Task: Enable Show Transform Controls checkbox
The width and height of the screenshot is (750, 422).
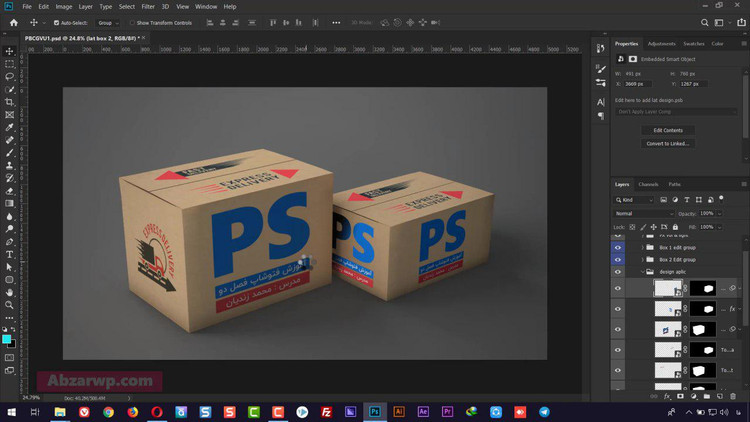Action: click(131, 22)
